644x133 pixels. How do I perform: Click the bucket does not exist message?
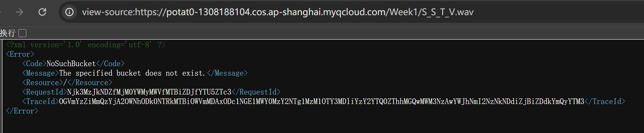(x=133, y=73)
